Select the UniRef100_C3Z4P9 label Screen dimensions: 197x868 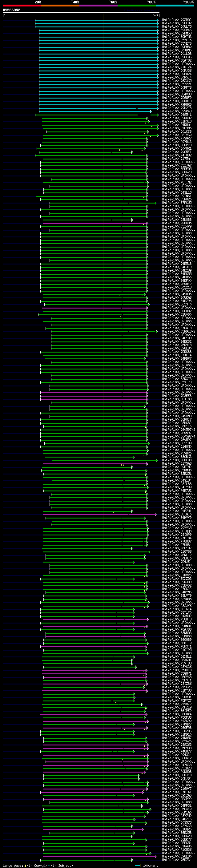(177, 226)
